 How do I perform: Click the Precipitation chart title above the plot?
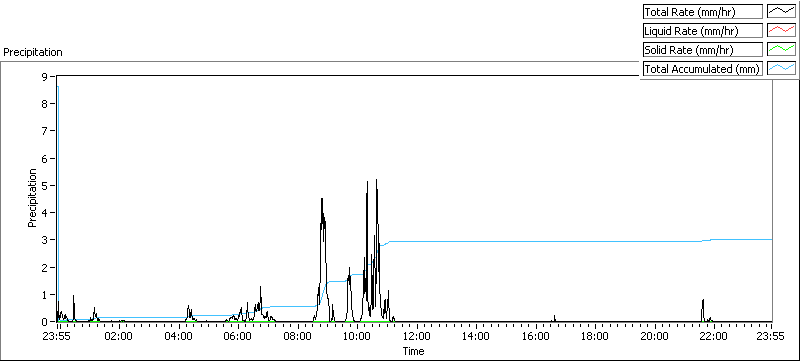33,52
